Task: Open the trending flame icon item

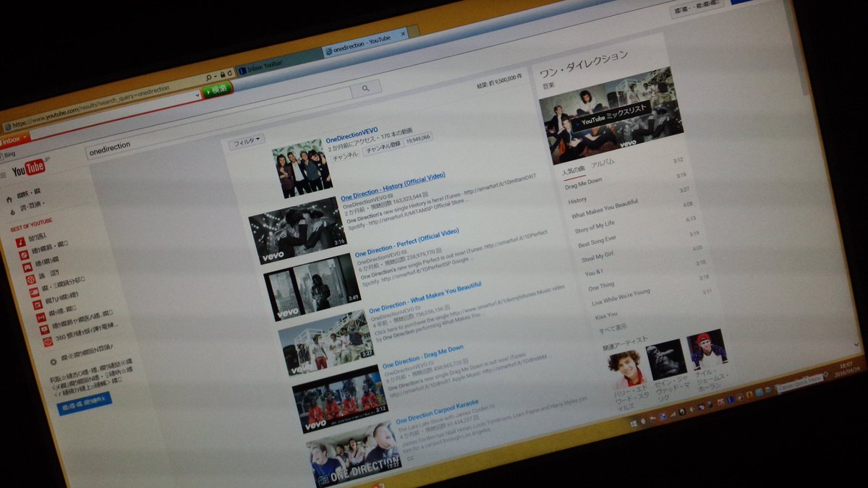Action: (x=12, y=212)
